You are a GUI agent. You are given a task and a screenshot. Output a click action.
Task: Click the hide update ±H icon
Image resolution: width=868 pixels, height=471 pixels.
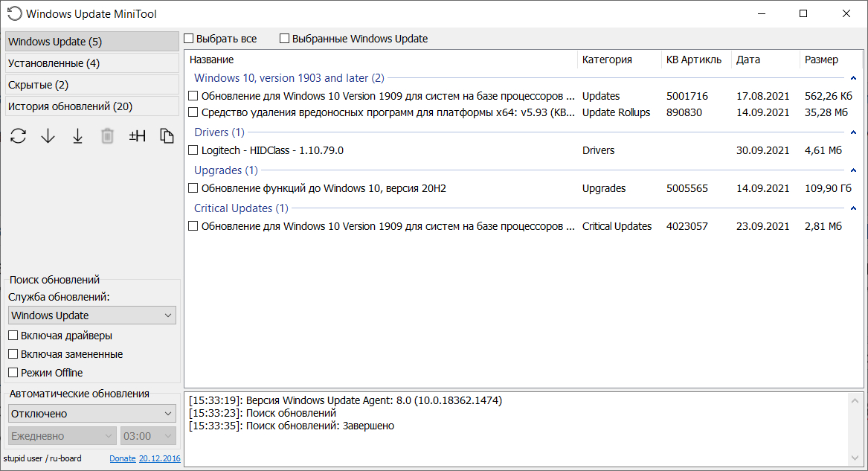point(137,136)
